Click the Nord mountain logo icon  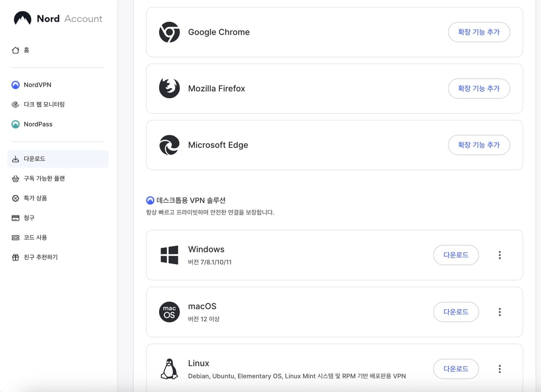(x=22, y=18)
